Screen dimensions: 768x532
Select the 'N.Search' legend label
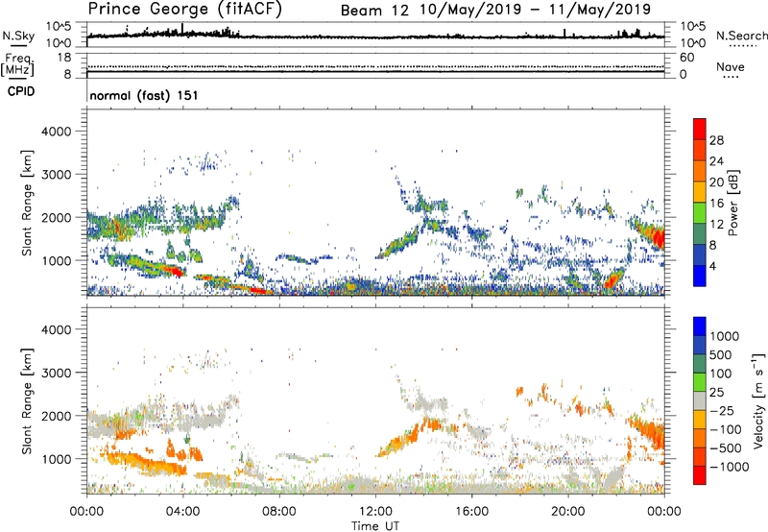coord(741,36)
